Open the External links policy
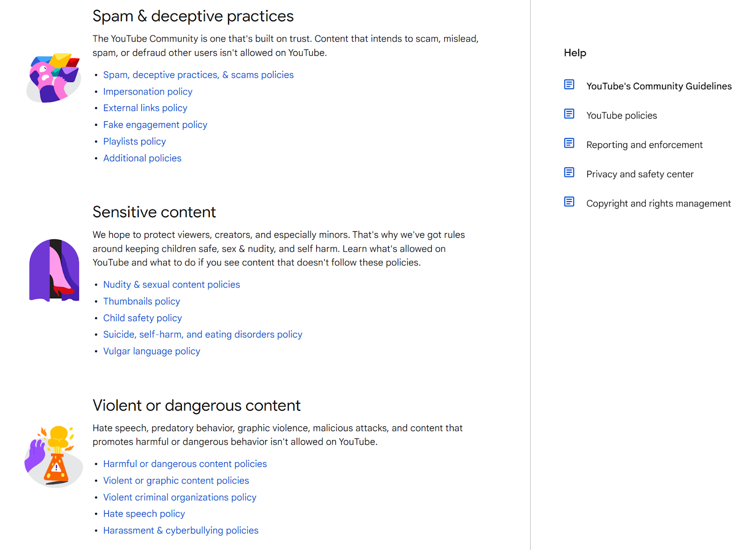 145,108
